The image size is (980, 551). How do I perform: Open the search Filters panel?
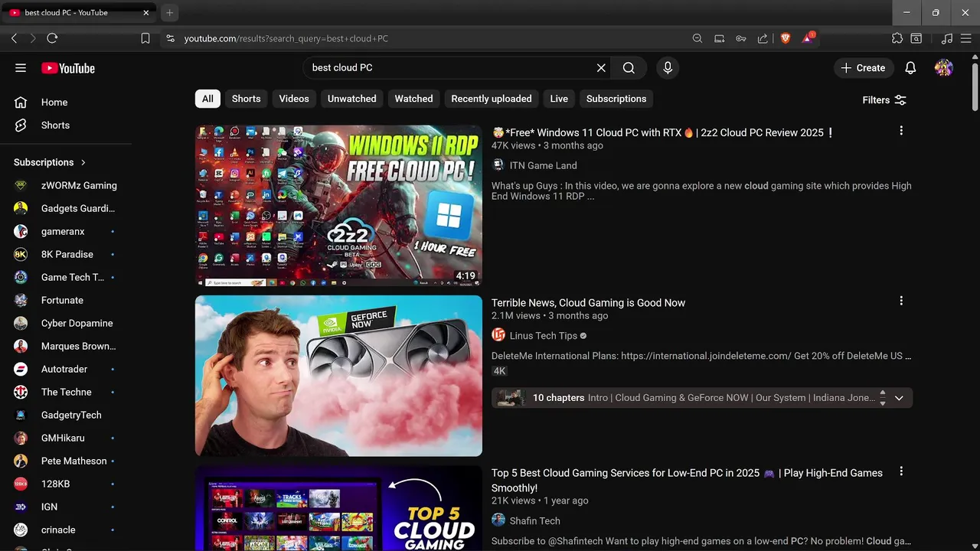884,100
